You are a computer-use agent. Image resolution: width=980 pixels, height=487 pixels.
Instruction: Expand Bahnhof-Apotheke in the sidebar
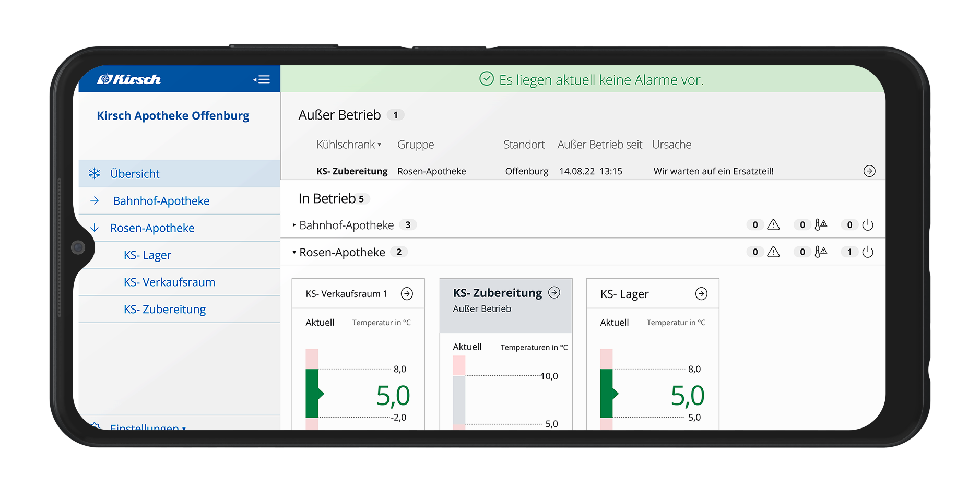[95, 201]
